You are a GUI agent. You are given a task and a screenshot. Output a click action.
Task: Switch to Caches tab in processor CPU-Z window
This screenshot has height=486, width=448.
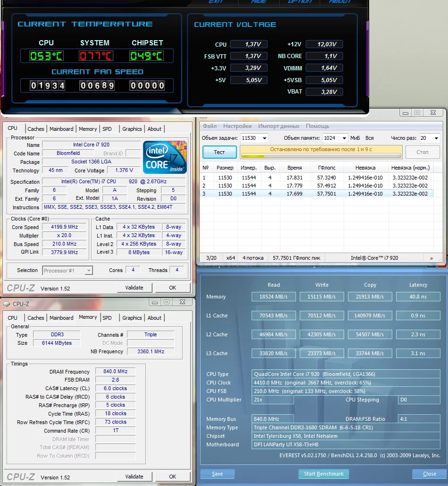(35, 129)
